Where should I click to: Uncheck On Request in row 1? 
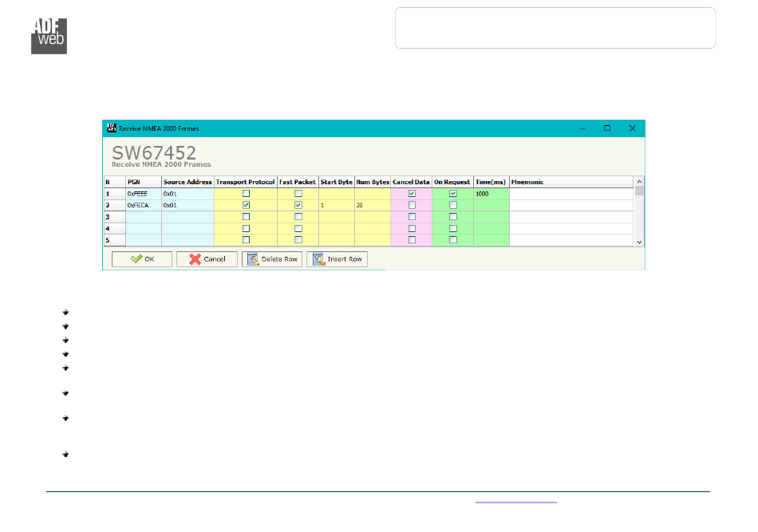click(x=452, y=194)
